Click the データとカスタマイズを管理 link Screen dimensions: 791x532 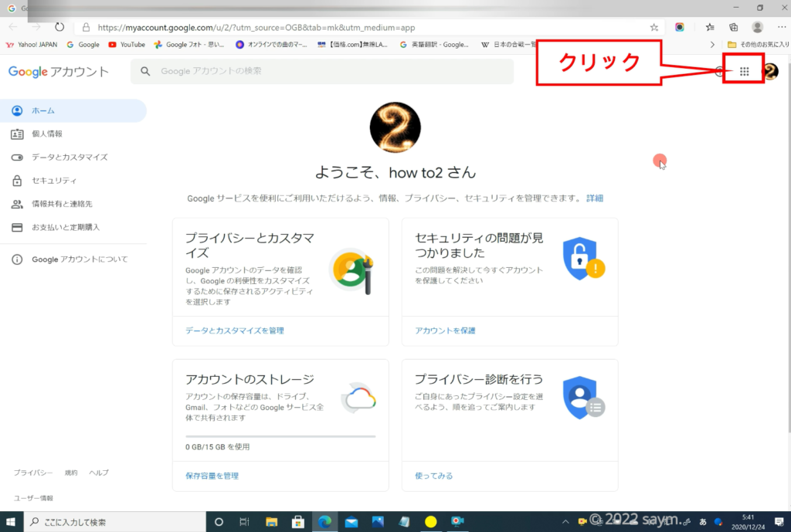[x=235, y=330]
